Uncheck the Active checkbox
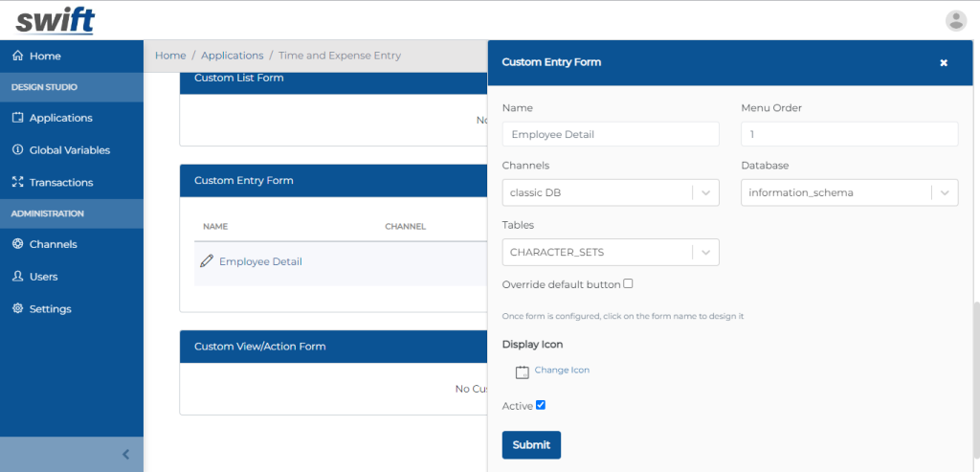Viewport: 980px width, 472px height. click(x=541, y=405)
